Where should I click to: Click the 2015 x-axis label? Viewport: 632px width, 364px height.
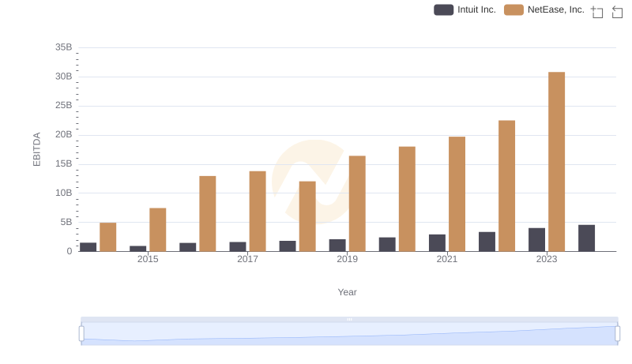pyautogui.click(x=148, y=259)
